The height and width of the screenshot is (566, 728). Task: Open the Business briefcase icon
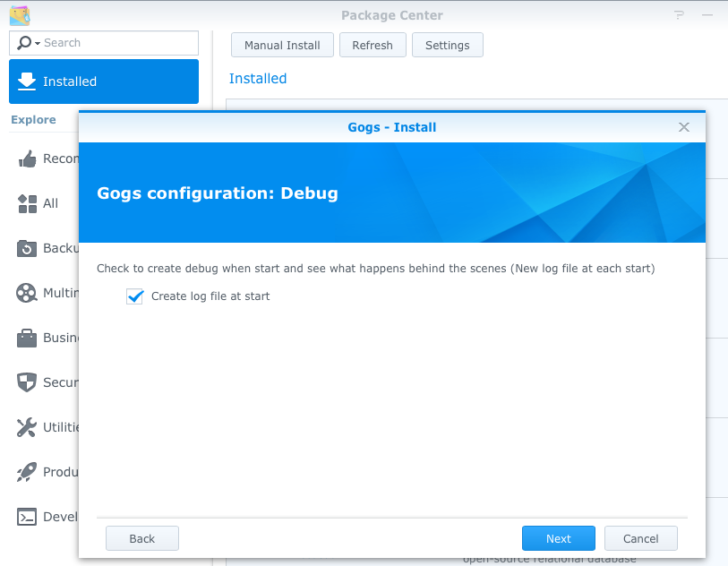(27, 338)
